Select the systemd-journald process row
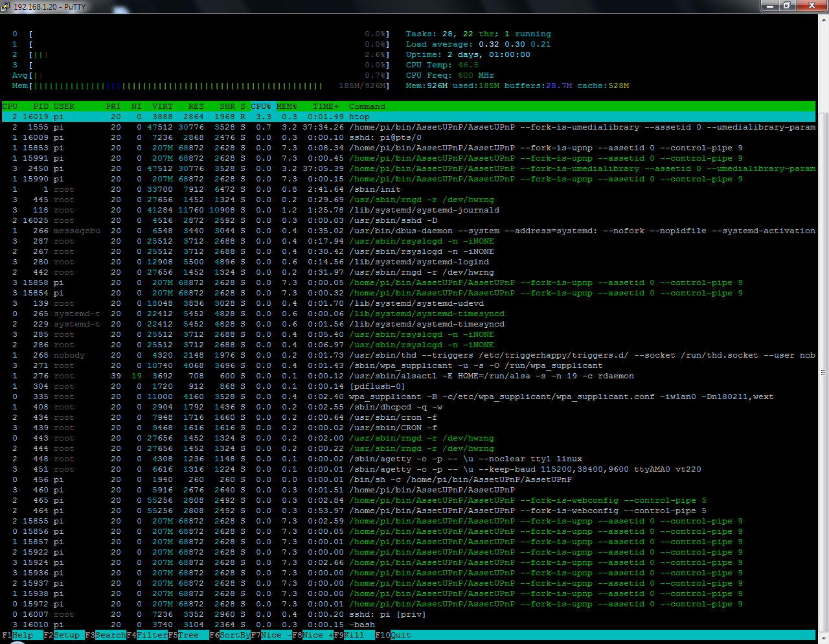The height and width of the screenshot is (644, 829). 409,210
